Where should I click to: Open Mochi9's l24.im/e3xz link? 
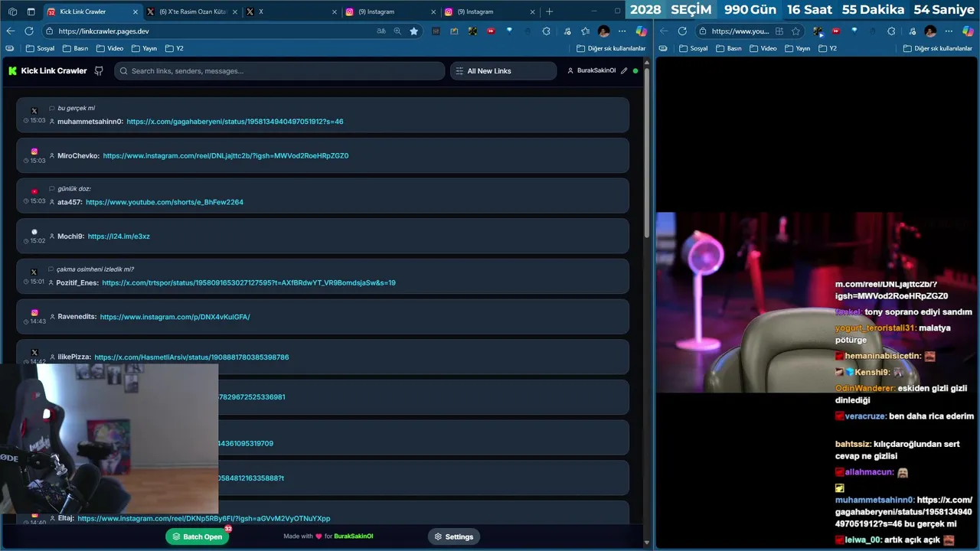click(x=119, y=236)
